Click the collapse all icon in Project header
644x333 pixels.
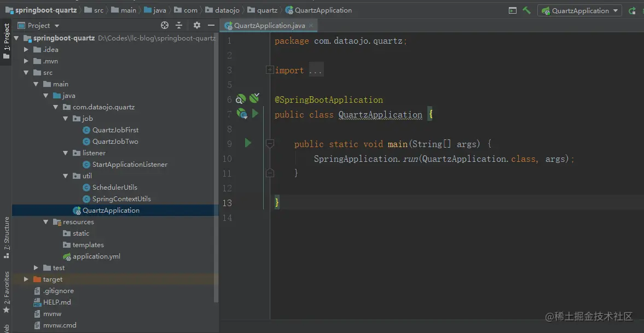coord(179,26)
